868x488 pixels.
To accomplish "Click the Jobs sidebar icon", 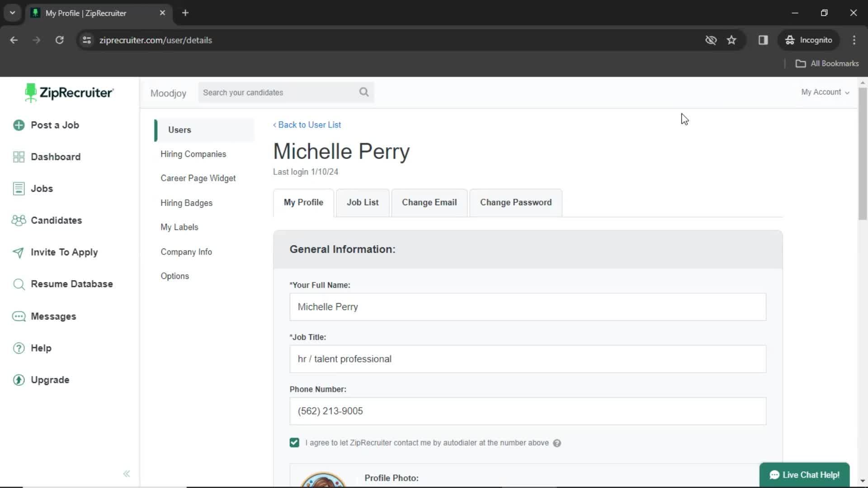I will 19,188.
